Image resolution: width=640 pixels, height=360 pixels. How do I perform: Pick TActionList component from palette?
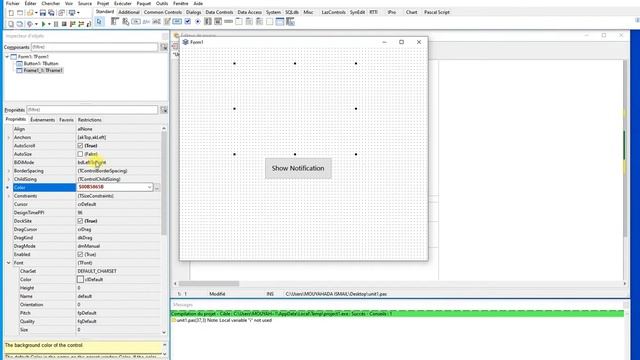click(290, 22)
